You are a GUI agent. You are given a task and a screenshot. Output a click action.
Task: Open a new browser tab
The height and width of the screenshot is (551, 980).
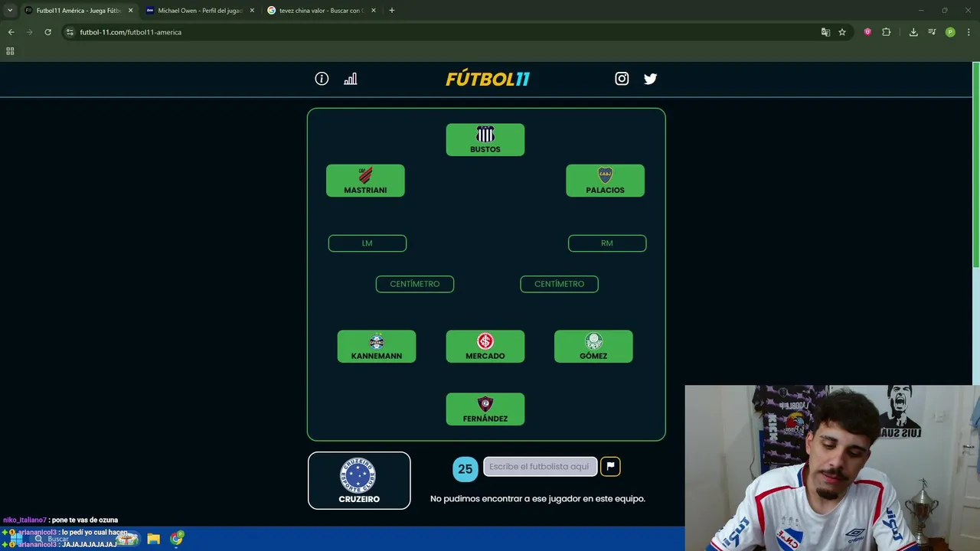(392, 11)
